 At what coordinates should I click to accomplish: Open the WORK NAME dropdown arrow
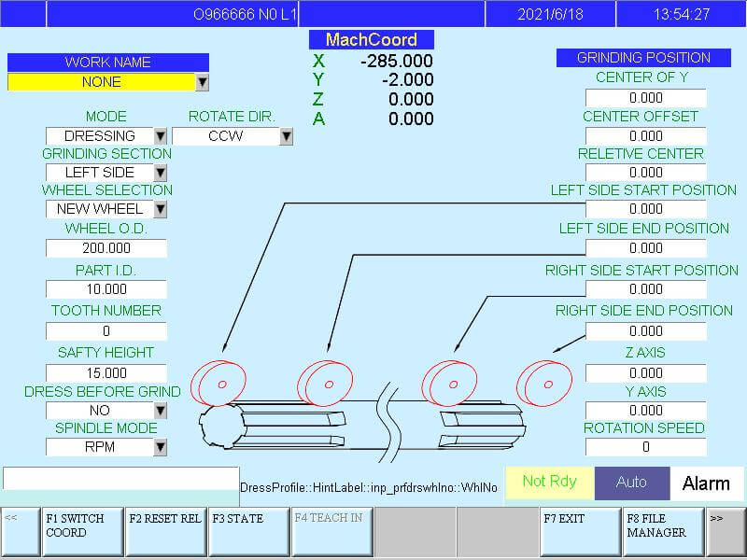pyautogui.click(x=203, y=82)
